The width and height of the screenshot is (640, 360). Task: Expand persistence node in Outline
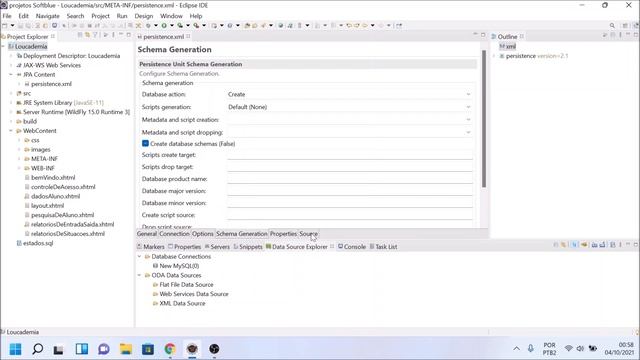pyautogui.click(x=494, y=56)
